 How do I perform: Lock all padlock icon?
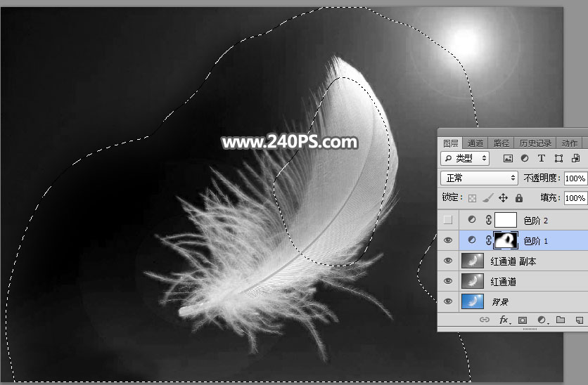(x=519, y=197)
